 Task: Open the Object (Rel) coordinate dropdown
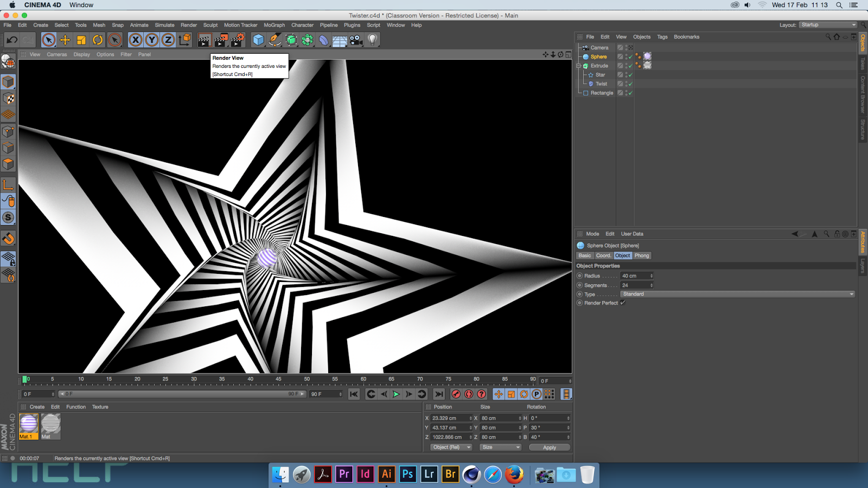451,447
